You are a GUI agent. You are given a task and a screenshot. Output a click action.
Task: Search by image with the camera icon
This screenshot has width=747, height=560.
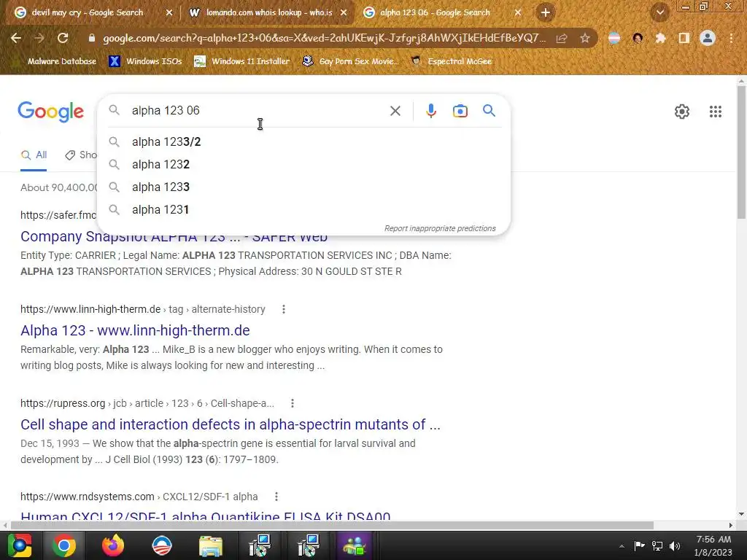[x=460, y=111]
